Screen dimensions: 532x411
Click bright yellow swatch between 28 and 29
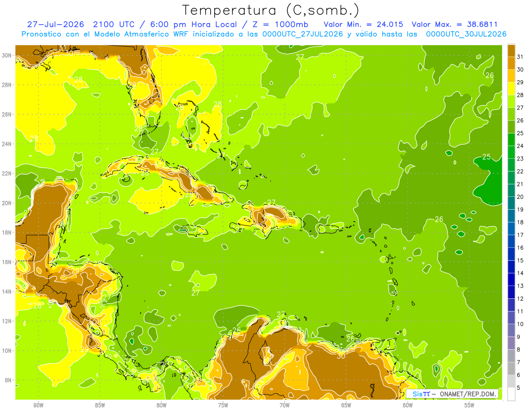tap(511, 89)
